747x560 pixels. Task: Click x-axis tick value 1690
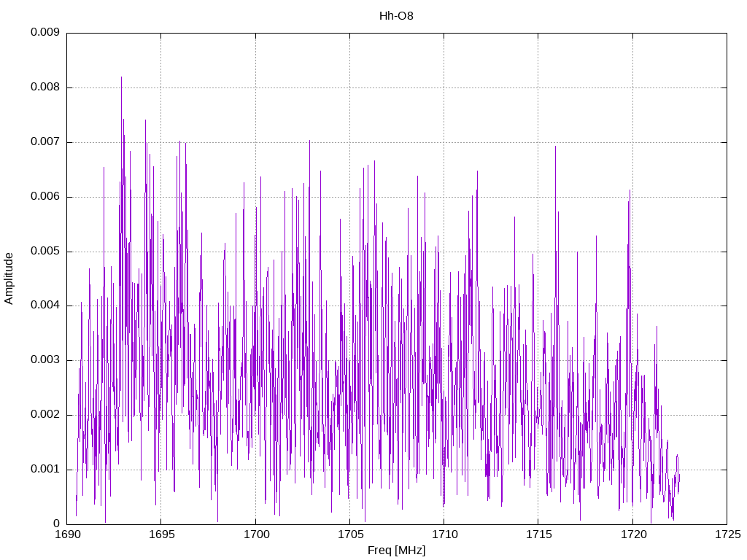tap(67, 534)
